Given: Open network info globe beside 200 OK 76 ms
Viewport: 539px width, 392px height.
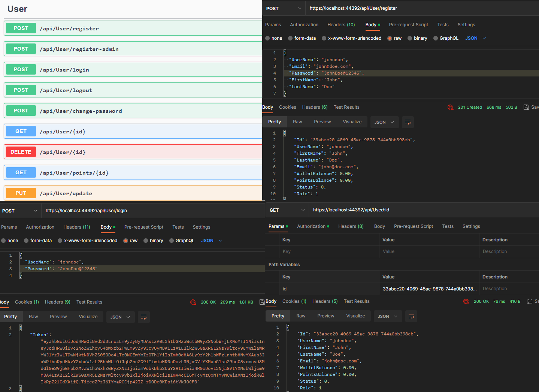Looking at the screenshot, I should pyautogui.click(x=466, y=301).
